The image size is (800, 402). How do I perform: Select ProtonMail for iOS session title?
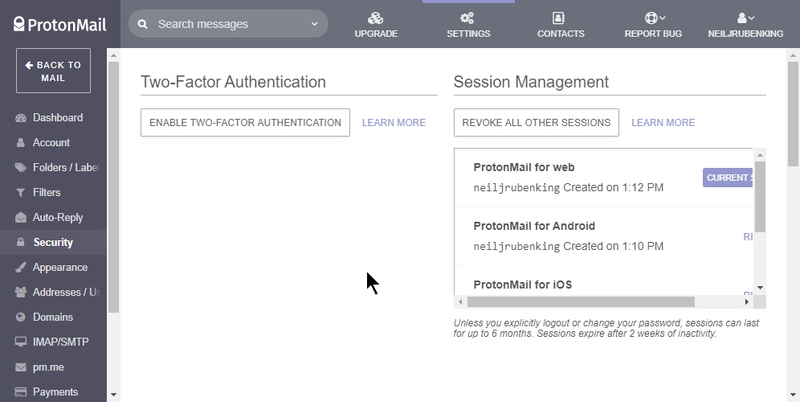pos(522,285)
